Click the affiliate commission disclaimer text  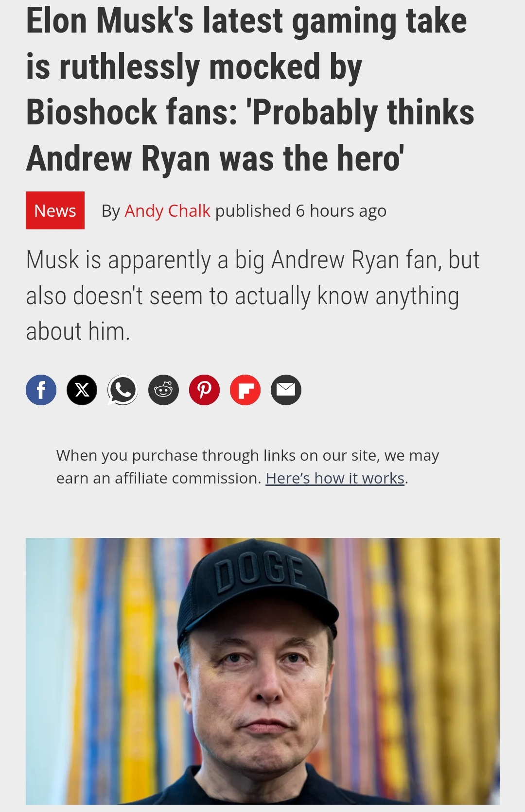click(x=247, y=467)
